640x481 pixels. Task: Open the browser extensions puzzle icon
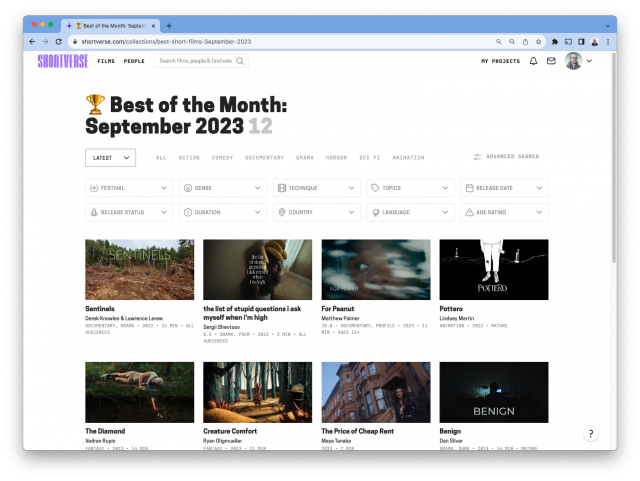click(554, 42)
